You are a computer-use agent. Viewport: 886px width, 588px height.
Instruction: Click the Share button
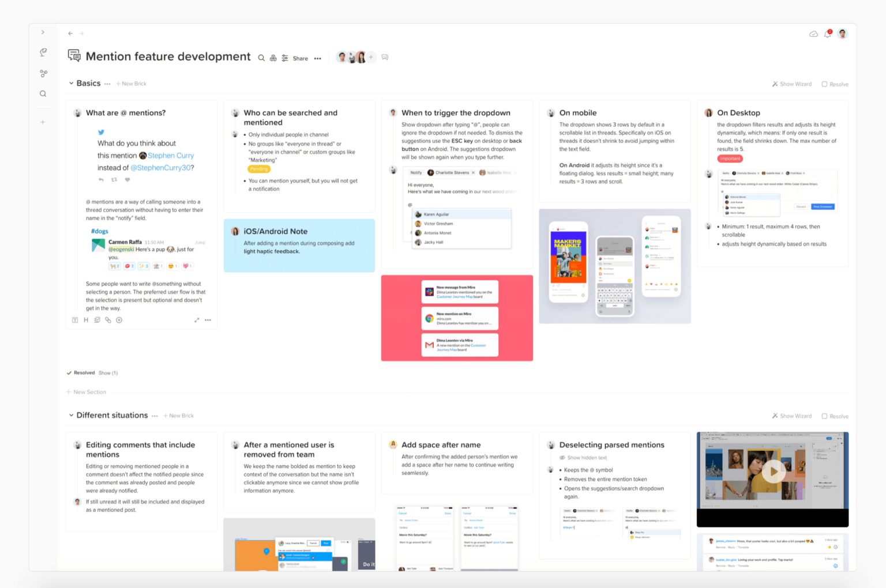pyautogui.click(x=300, y=58)
